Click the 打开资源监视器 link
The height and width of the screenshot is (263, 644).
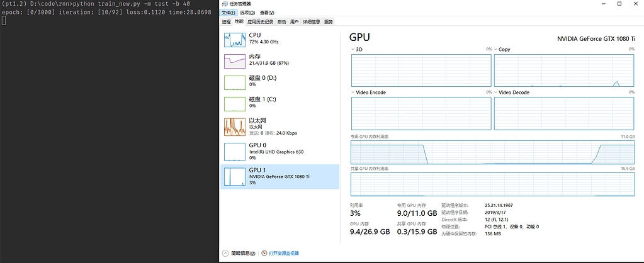click(283, 253)
